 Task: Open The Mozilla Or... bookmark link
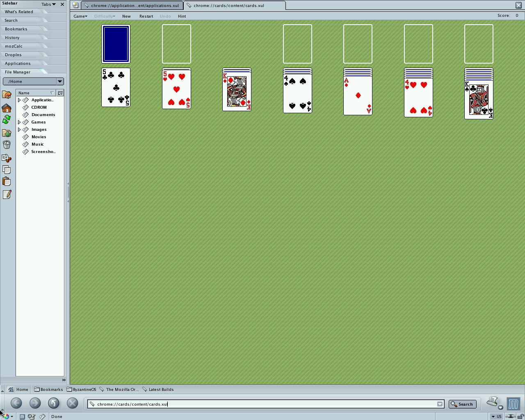coord(119,389)
